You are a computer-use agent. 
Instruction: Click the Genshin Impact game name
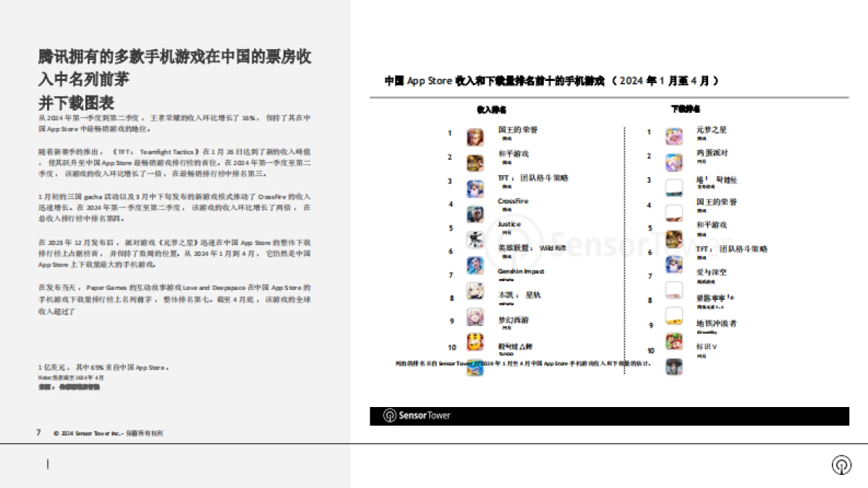tap(521, 272)
